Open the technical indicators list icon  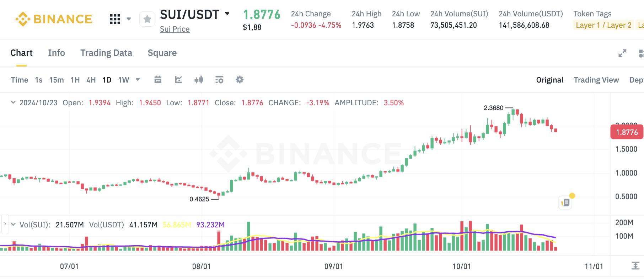point(219,80)
